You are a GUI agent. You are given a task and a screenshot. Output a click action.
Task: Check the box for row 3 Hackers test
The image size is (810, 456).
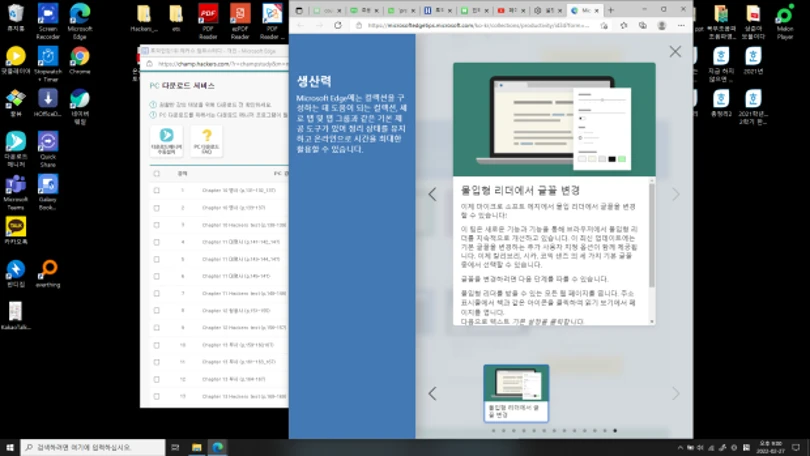click(157, 225)
